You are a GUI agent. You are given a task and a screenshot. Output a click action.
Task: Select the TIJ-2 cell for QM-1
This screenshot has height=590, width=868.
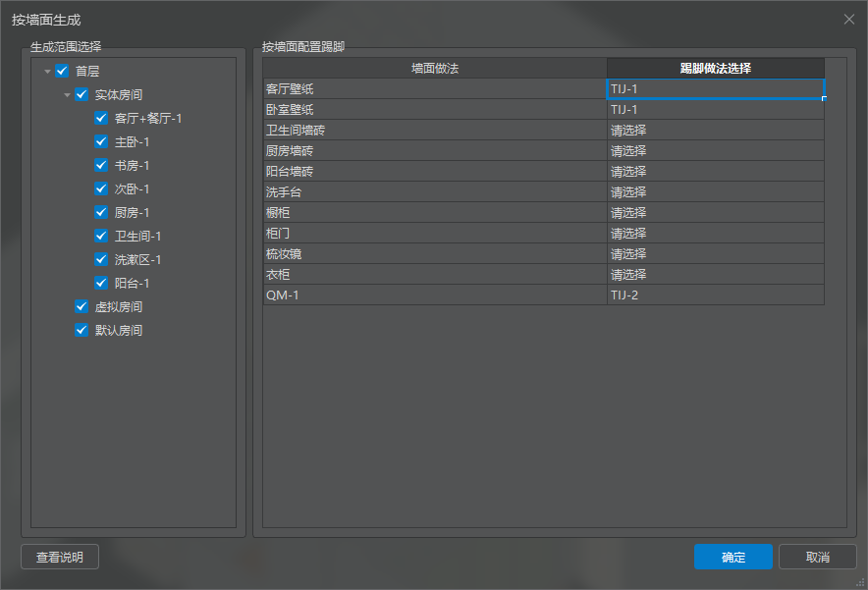point(715,295)
